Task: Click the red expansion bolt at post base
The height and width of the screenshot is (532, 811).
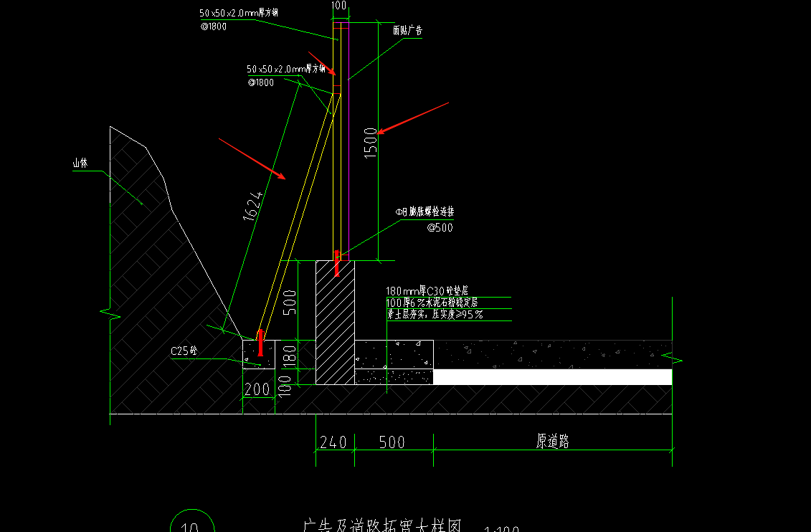Action: 337,263
